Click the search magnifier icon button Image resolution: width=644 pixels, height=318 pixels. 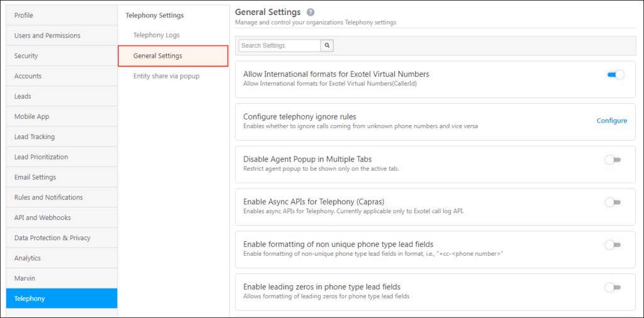[x=327, y=46]
